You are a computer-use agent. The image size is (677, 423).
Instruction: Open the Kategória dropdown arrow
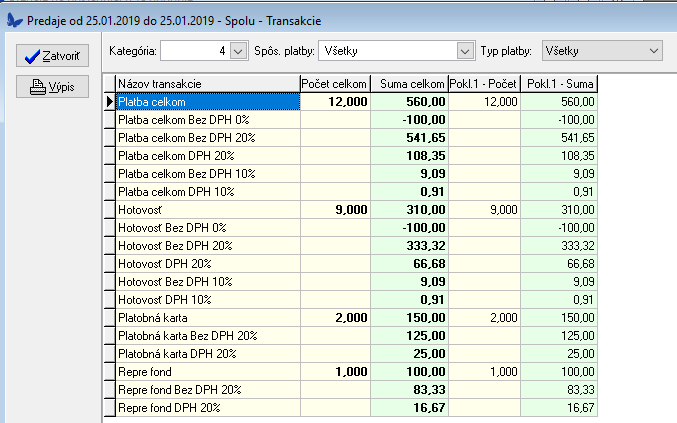238,51
